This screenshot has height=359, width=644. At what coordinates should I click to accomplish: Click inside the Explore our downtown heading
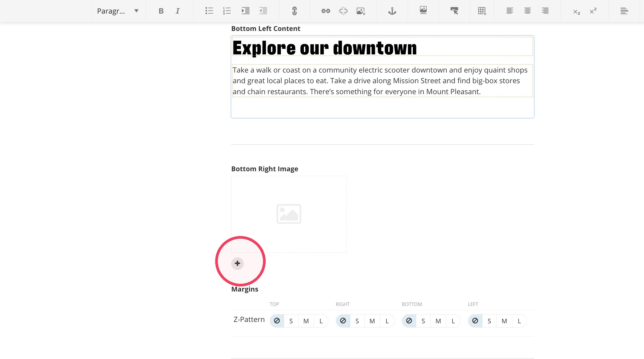[x=324, y=48]
